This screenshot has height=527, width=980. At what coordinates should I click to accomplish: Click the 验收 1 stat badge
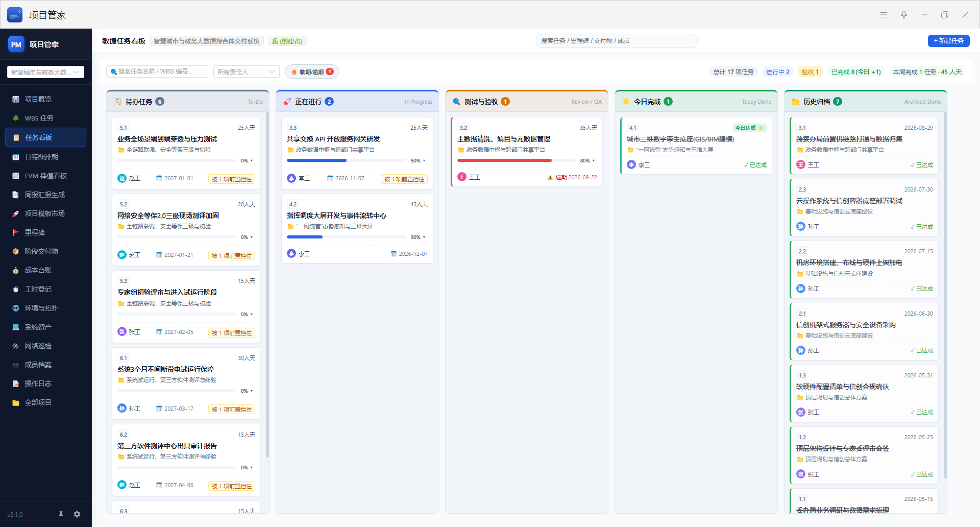pyautogui.click(x=810, y=72)
